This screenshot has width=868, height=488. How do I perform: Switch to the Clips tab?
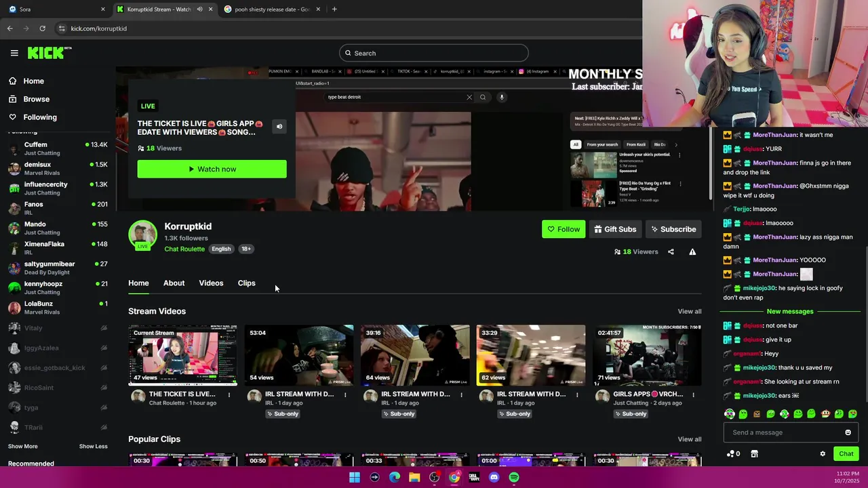coord(247,283)
